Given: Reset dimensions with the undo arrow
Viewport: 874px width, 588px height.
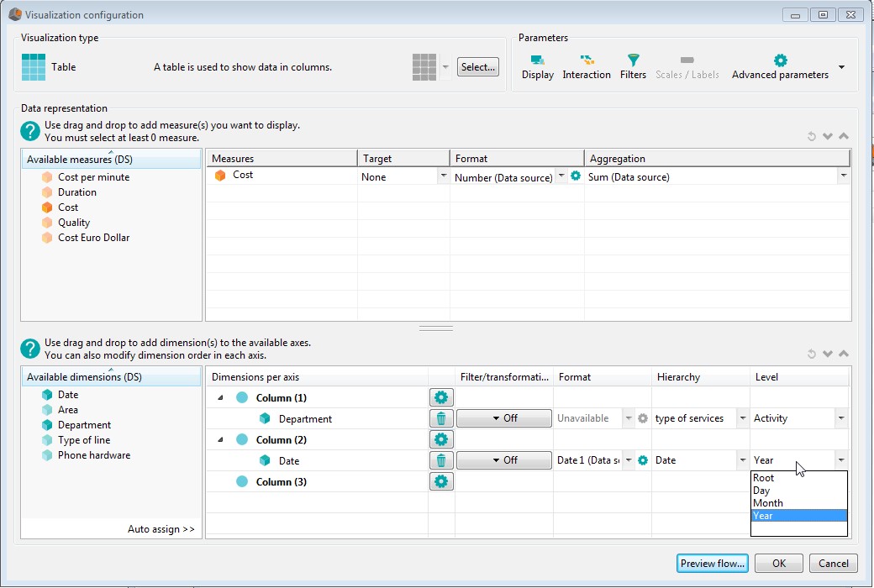Looking at the screenshot, I should pyautogui.click(x=812, y=354).
